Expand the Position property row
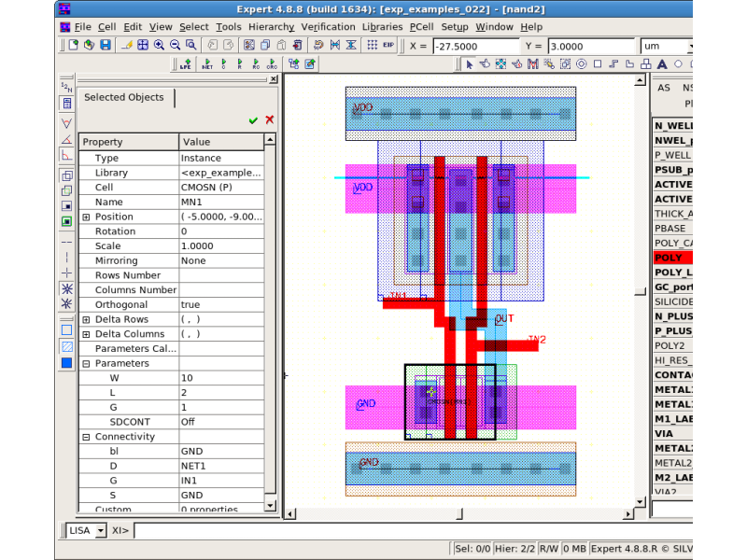This screenshot has height=560, width=747. tap(86, 217)
